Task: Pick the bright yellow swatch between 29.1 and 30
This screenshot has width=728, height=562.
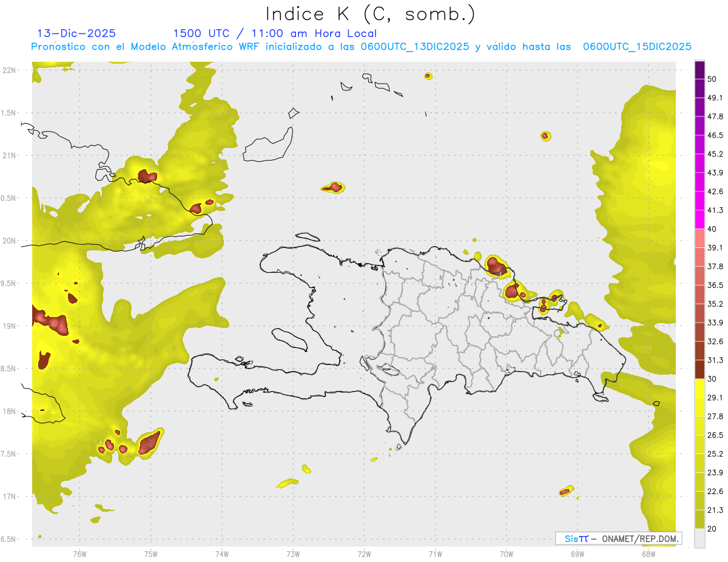Action: pos(699,389)
